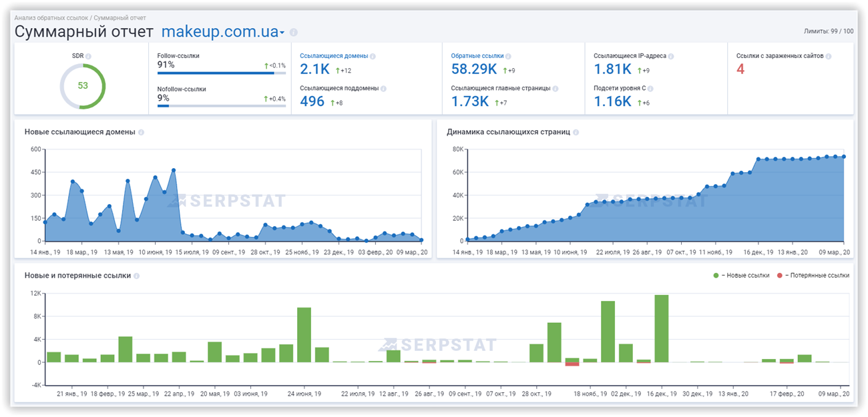Click info icon next to Ссылки с зараженных сайтов
Screen dimensions: 868x417
coord(828,57)
